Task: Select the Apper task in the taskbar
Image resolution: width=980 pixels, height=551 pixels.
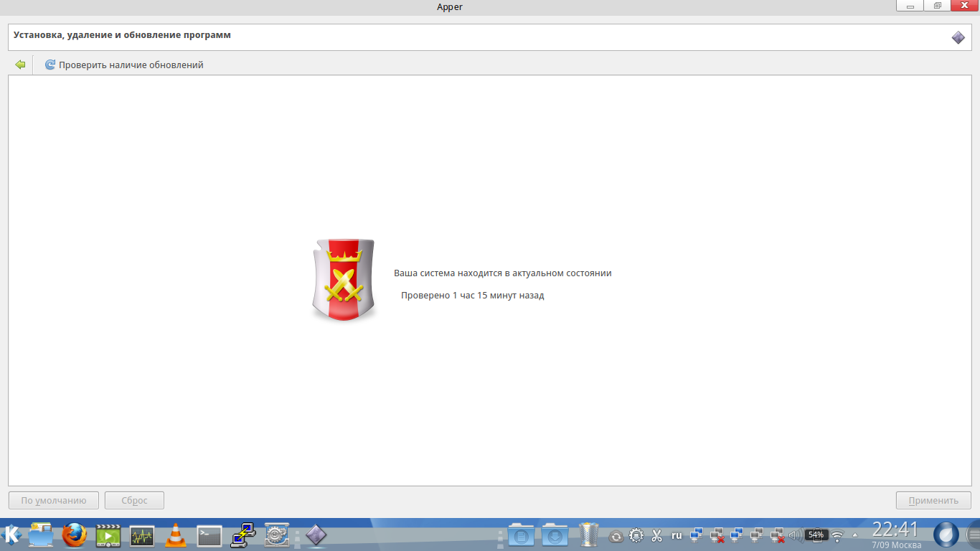Action: (x=316, y=534)
